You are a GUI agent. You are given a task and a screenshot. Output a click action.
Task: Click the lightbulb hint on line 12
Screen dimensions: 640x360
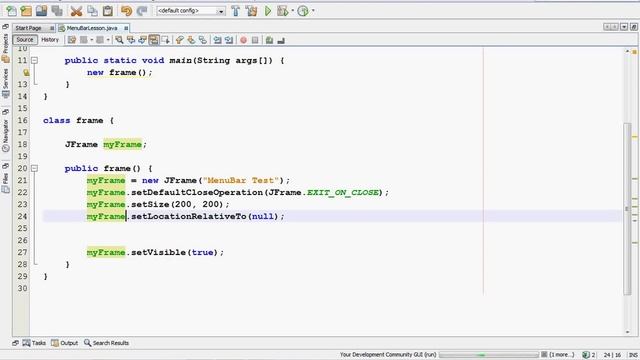[26, 73]
